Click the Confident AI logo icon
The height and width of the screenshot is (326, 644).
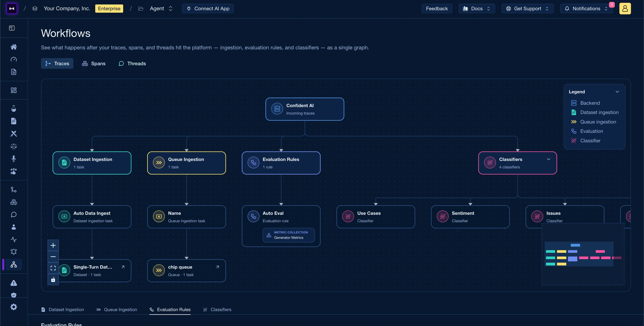click(x=12, y=9)
